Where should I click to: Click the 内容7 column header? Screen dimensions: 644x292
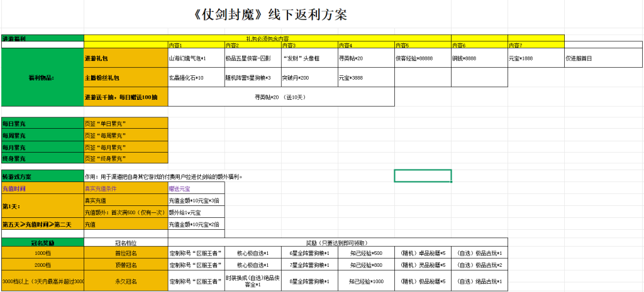click(536, 45)
